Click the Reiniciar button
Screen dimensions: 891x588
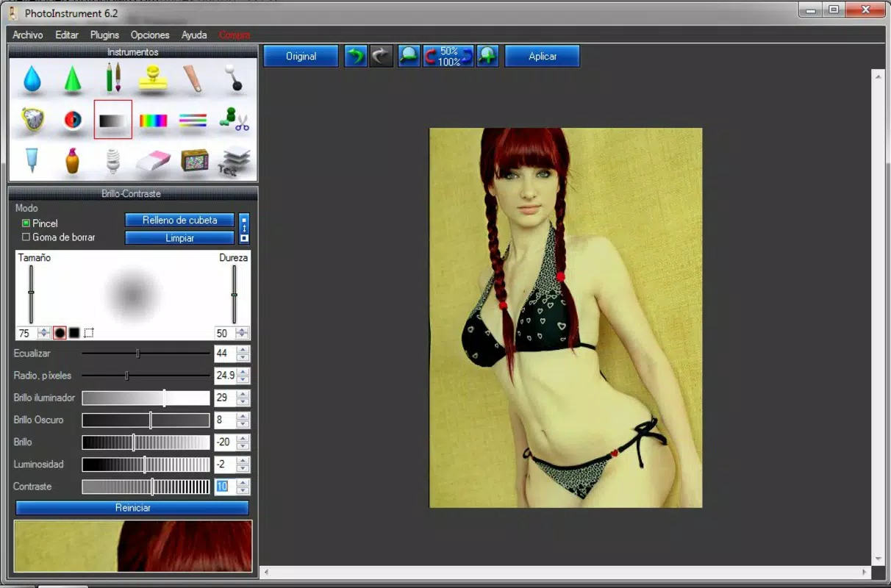[x=132, y=508]
